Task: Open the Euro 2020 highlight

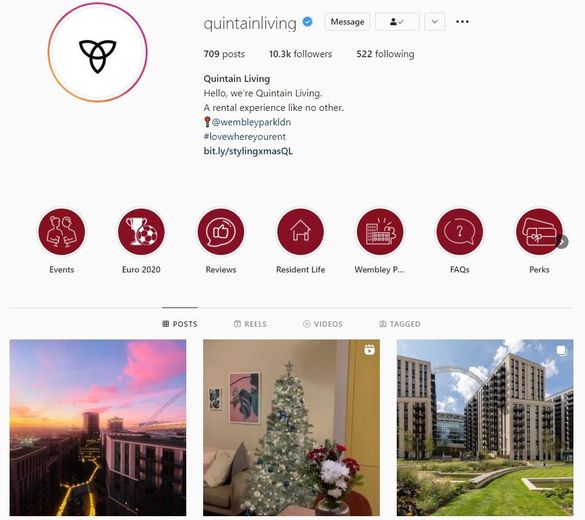Action: click(x=141, y=232)
